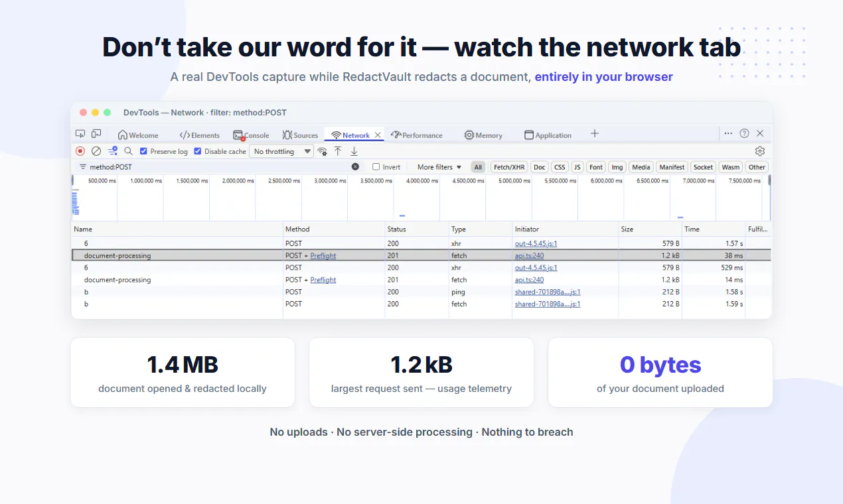Sort by the Size column header

click(x=650, y=229)
